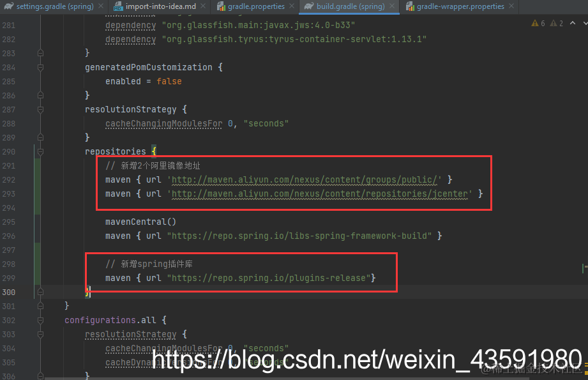Click line number 290 in the gutter
This screenshot has height=380, width=588.
click(x=9, y=151)
